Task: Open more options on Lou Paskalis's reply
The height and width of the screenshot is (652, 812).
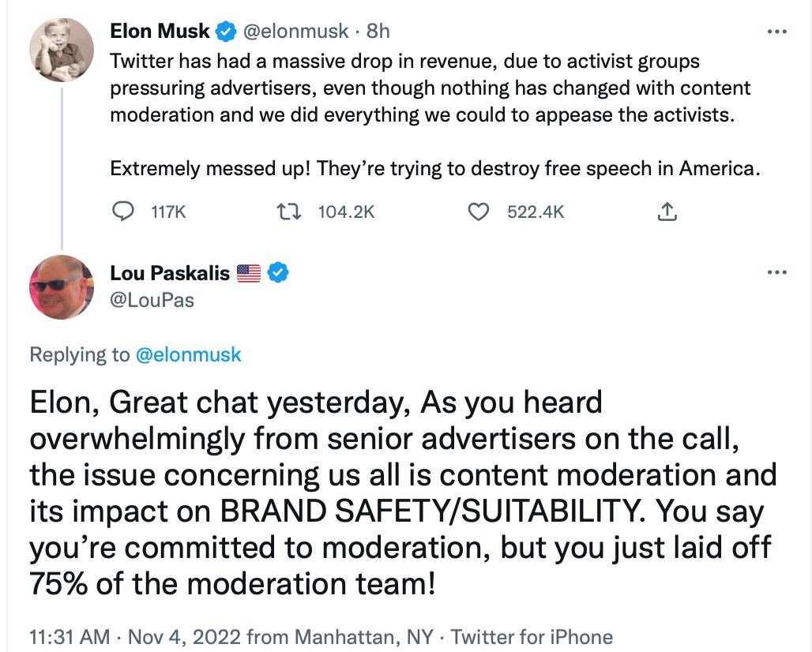Action: [x=778, y=273]
